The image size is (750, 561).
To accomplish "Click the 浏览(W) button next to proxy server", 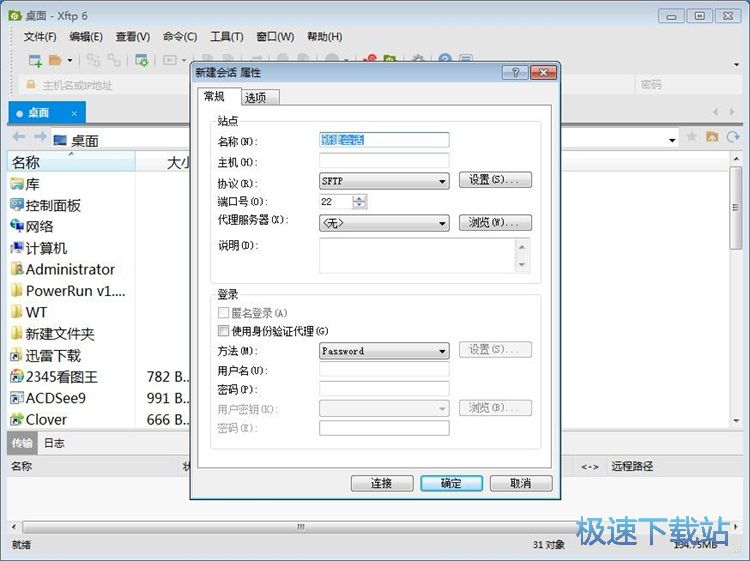I will pyautogui.click(x=495, y=222).
